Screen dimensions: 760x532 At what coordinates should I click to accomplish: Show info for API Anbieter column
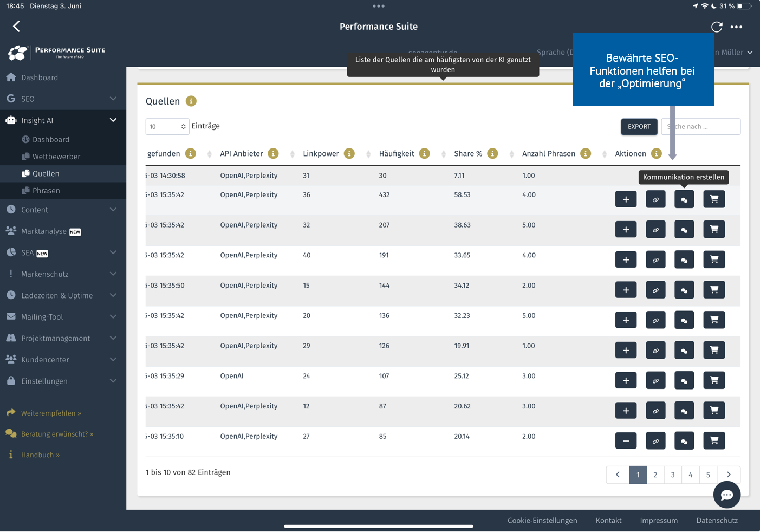click(x=274, y=153)
